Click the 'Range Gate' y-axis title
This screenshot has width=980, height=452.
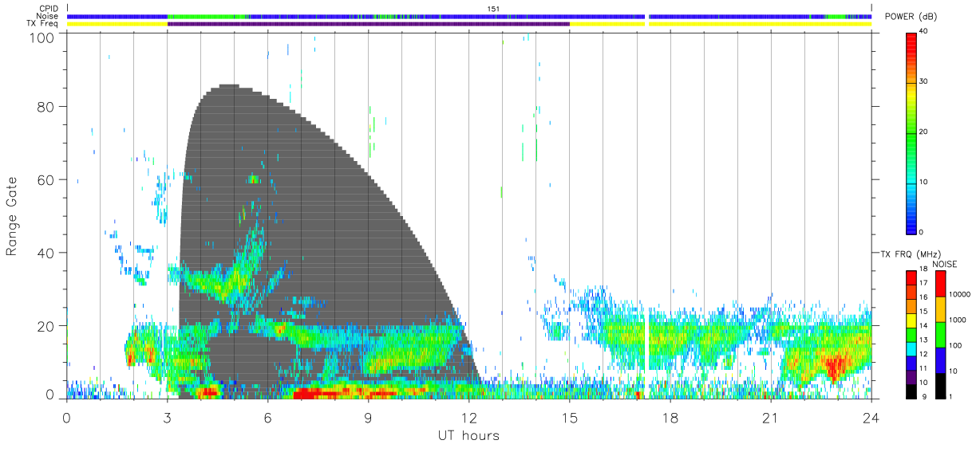point(12,216)
